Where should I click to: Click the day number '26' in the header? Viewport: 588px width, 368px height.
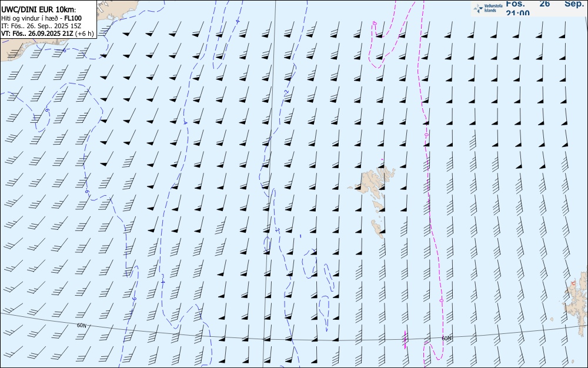(x=545, y=4)
